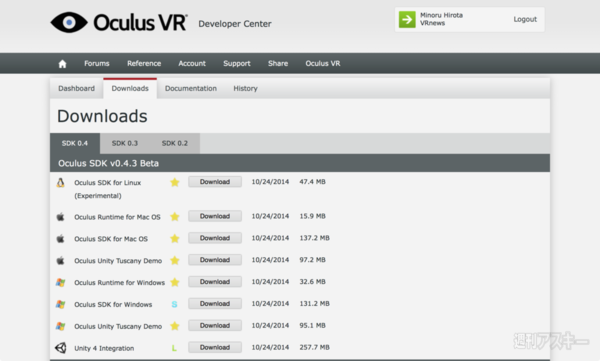Click Apple icon beside Mac Unity Tuscany Demo
This screenshot has width=600, height=361.
(60, 260)
